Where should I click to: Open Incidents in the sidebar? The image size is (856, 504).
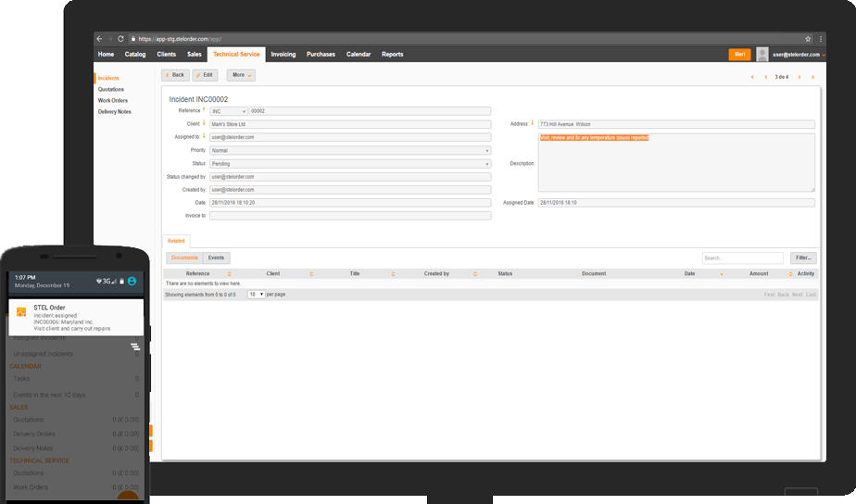[108, 78]
